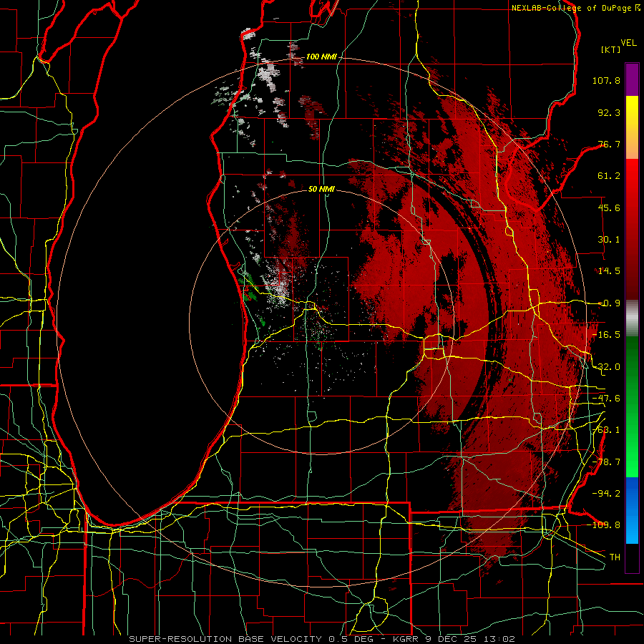Click the purple segment of the velocity color bar
This screenshot has width=644, height=644.
(x=632, y=79)
